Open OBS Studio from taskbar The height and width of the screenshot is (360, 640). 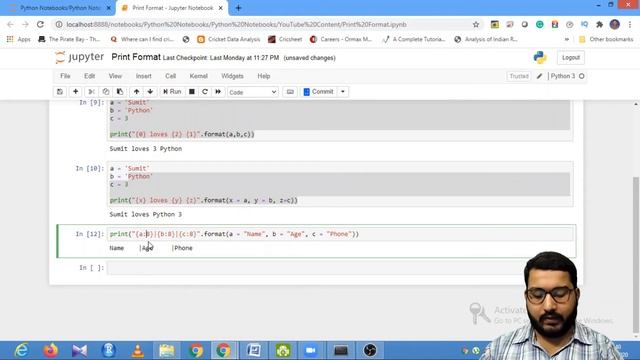point(370,351)
